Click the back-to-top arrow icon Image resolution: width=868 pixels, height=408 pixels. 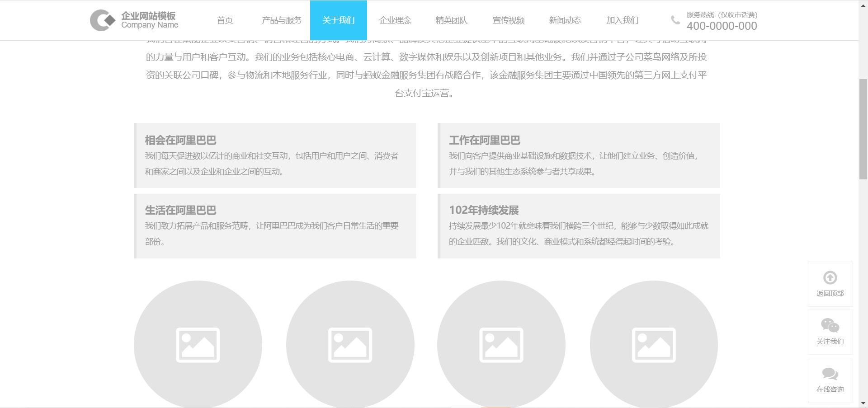click(x=830, y=277)
